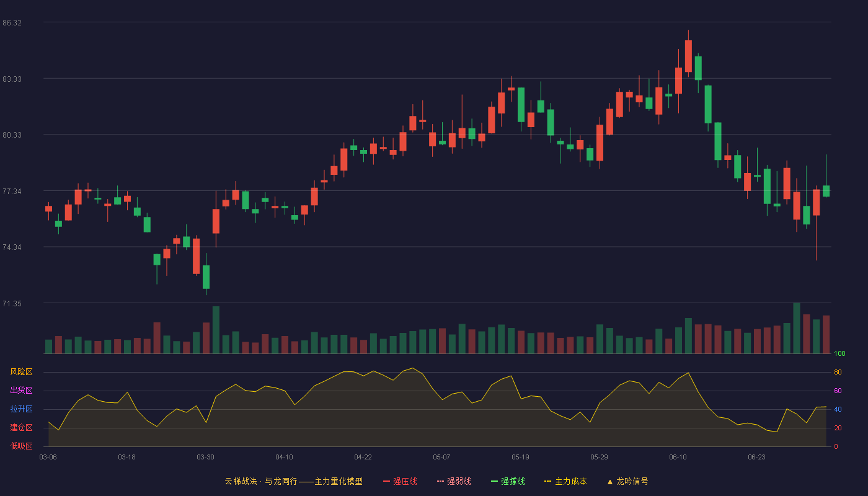
Task: Click the 拉升区 zone label
Action: tap(21, 409)
